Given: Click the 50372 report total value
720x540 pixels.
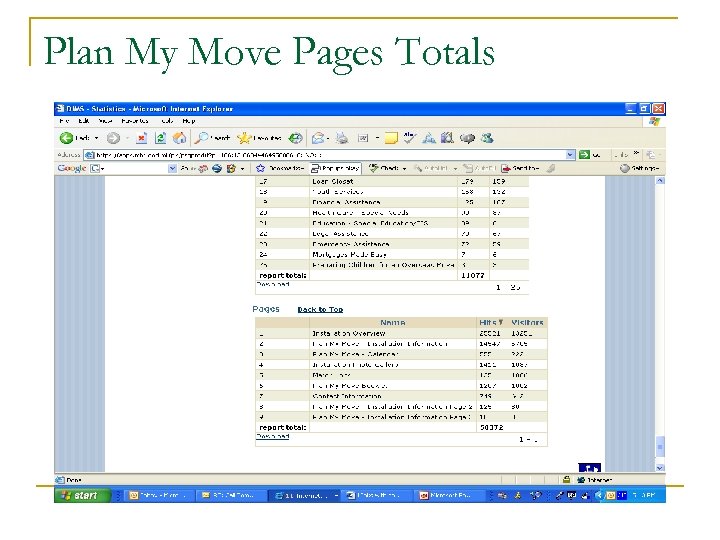Looking at the screenshot, I should click(492, 428).
